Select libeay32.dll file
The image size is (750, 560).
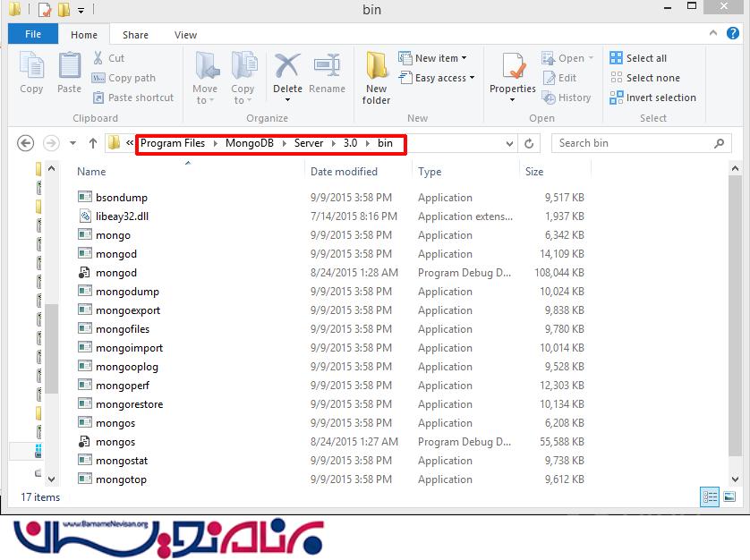tap(122, 216)
